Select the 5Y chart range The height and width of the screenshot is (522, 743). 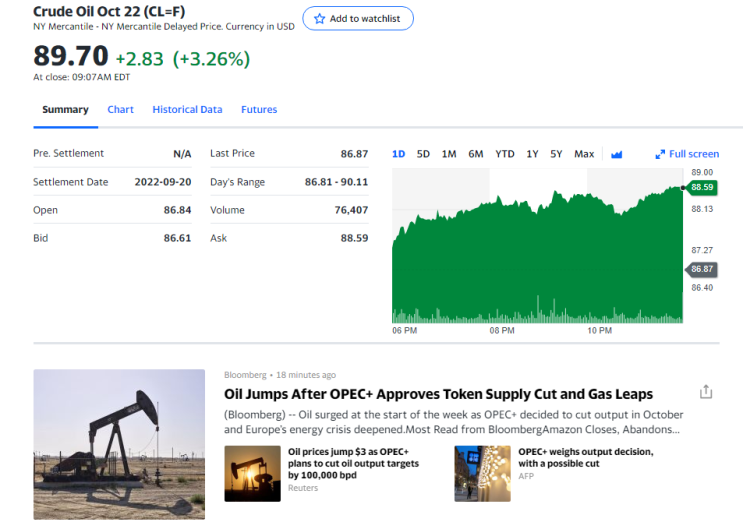coord(556,154)
